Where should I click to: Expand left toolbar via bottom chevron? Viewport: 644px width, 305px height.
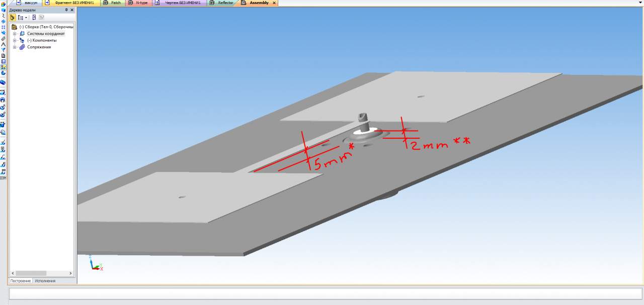tap(3, 178)
